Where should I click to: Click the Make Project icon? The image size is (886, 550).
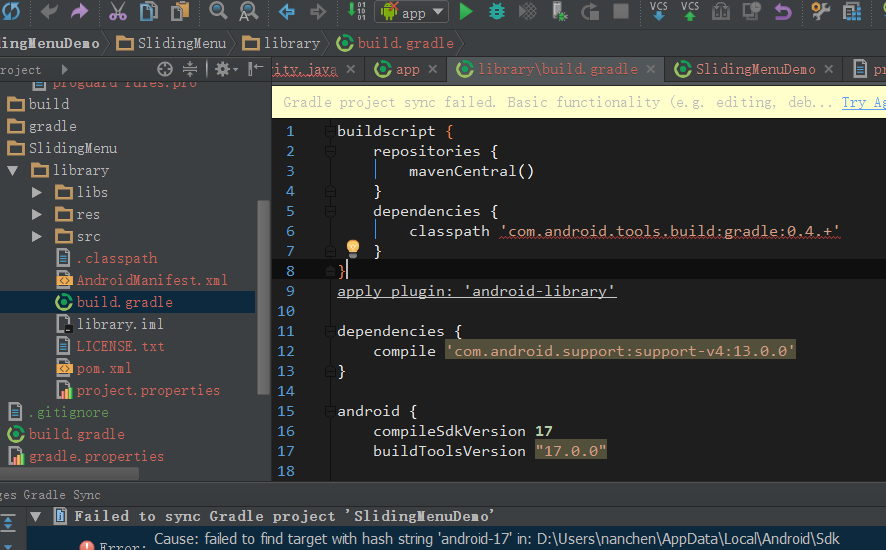tap(357, 10)
